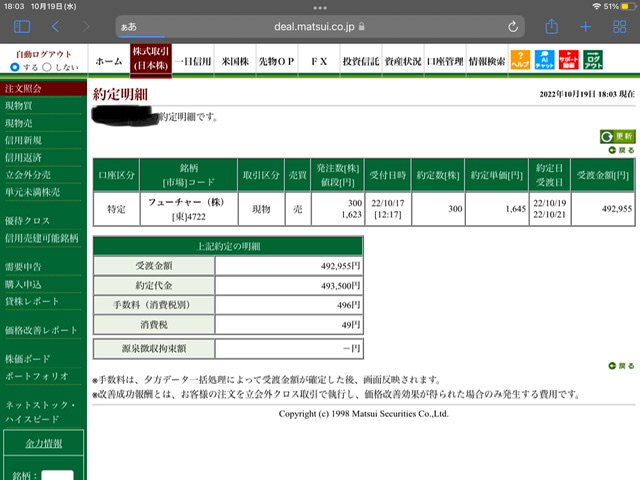The height and width of the screenshot is (480, 640).
Task: Click the 約定代金 493,500円 value
Action: pos(340,286)
